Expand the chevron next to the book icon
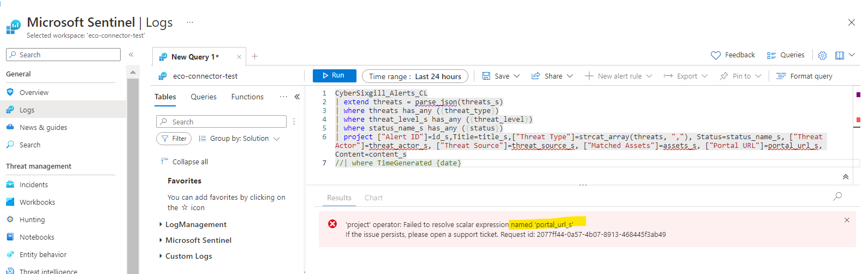The image size is (868, 274). coord(852,55)
